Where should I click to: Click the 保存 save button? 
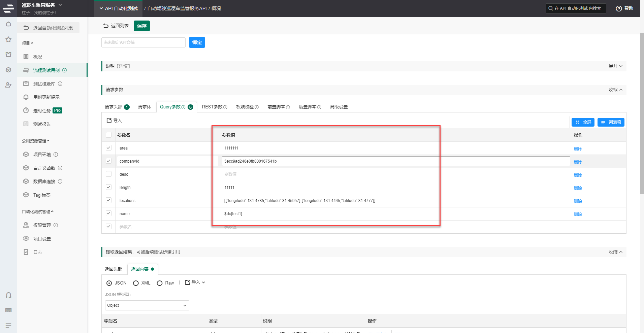pos(141,26)
